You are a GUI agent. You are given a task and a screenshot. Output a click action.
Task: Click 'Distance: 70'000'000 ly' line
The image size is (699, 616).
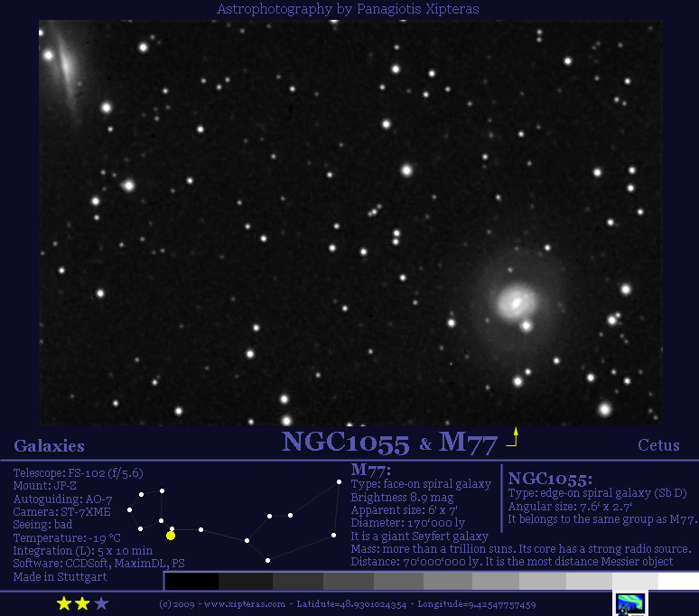(416, 562)
